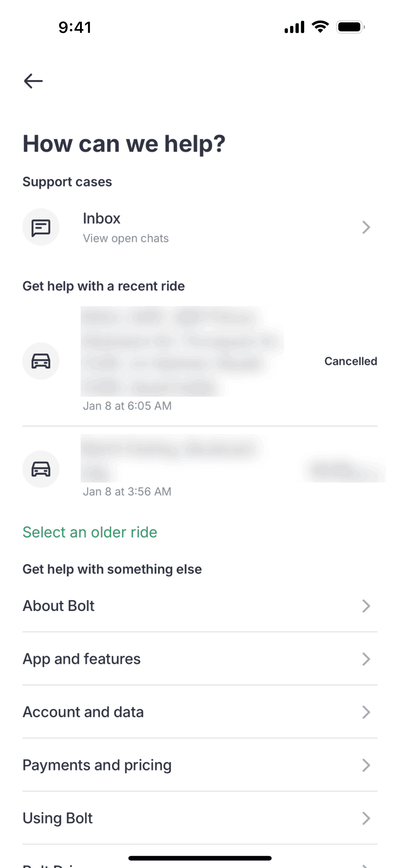Viewport: 400px width, 868px height.
Task: Tap the home indicator bar at bottom
Action: [200, 858]
